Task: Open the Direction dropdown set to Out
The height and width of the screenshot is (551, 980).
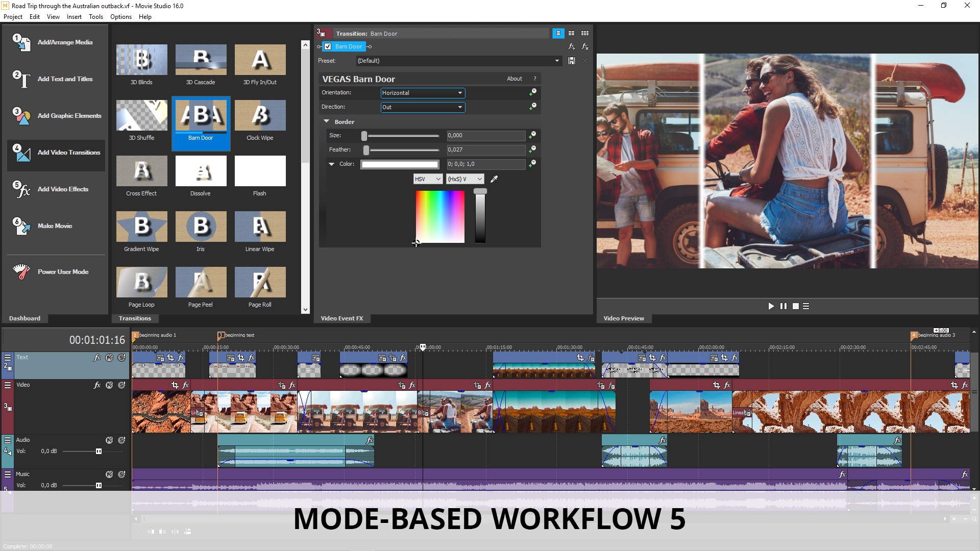Action: (423, 107)
